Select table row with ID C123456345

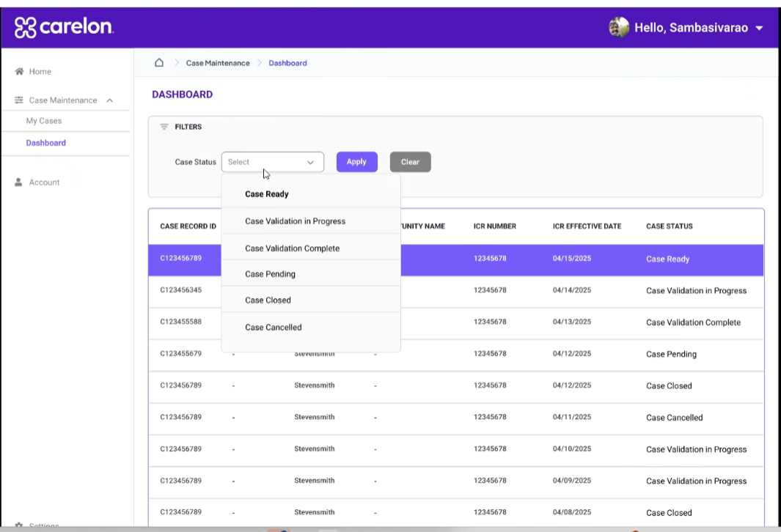180,290
